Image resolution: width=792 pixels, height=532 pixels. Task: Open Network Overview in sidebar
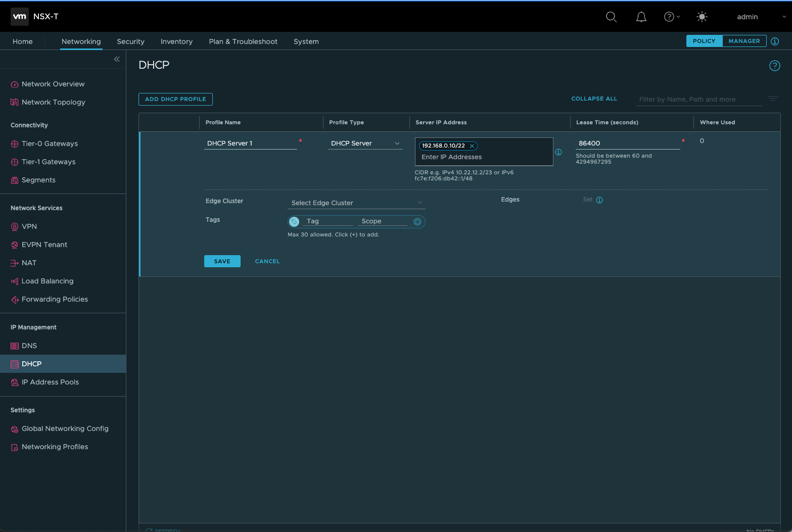coord(53,84)
